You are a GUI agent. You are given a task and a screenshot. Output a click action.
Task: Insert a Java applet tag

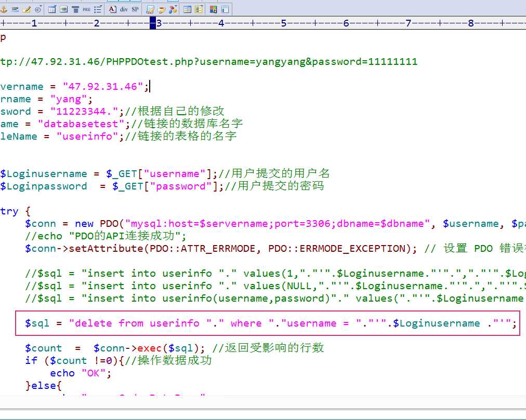(162, 9)
